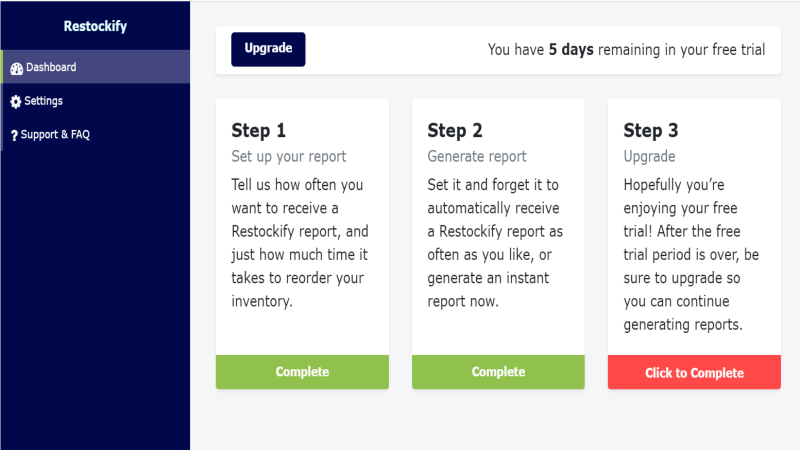Click the Generate report subtitle

point(477,156)
